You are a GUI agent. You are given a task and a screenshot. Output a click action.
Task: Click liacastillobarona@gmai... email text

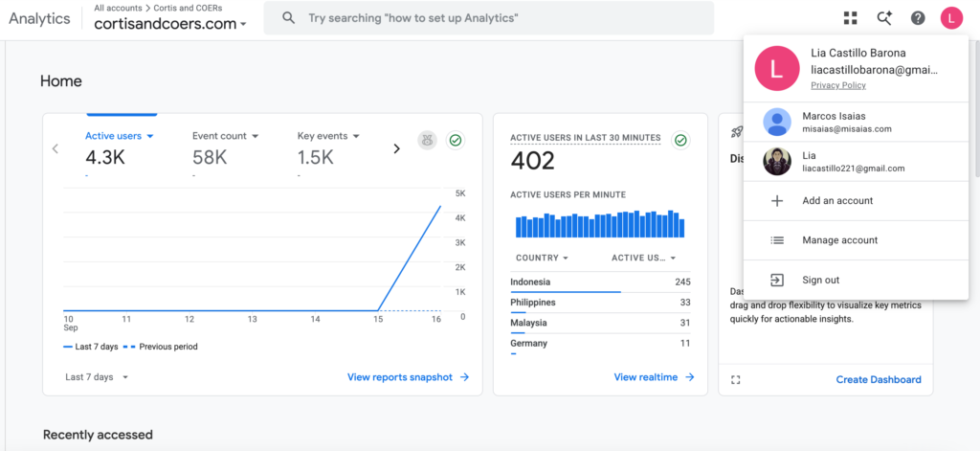(x=875, y=71)
